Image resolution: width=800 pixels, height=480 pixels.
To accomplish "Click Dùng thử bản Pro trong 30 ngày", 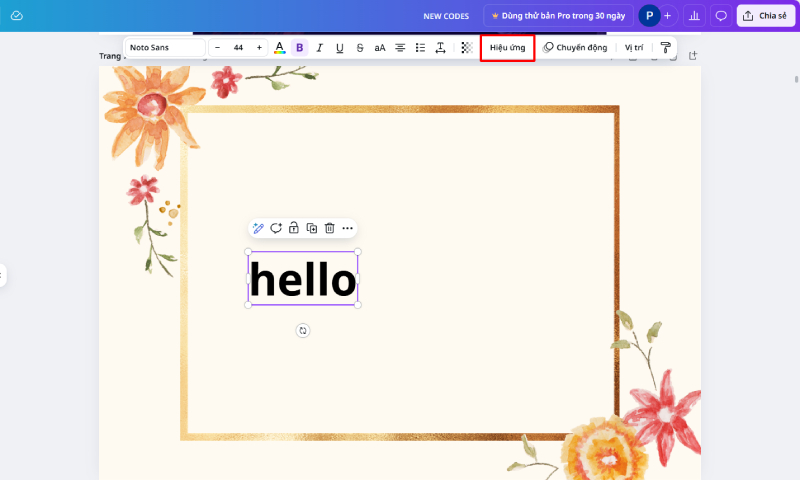I will coord(558,16).
